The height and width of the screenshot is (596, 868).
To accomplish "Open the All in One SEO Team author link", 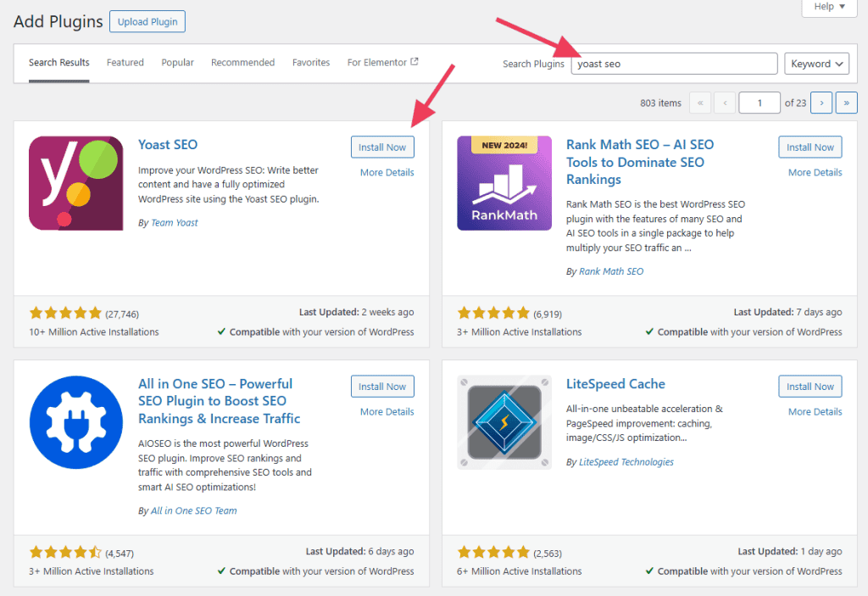I will 194,510.
